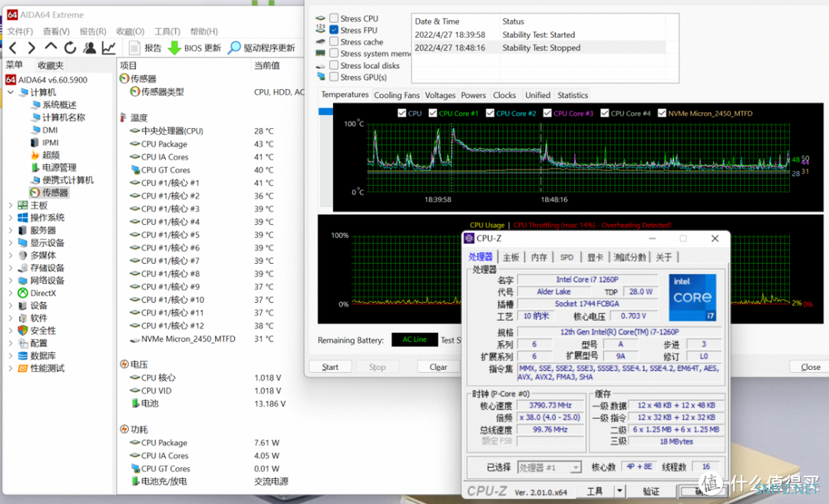829x504 pixels.
Task: Open the 查看(V) menu
Action: (56, 31)
